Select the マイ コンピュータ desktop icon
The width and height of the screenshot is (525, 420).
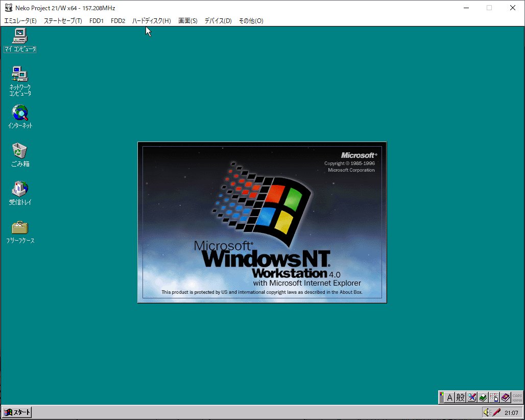(x=20, y=40)
